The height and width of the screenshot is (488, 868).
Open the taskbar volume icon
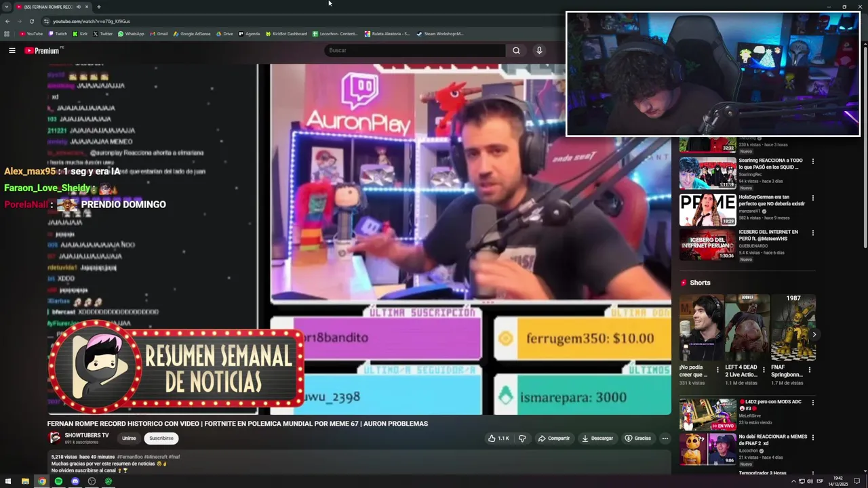click(x=810, y=481)
